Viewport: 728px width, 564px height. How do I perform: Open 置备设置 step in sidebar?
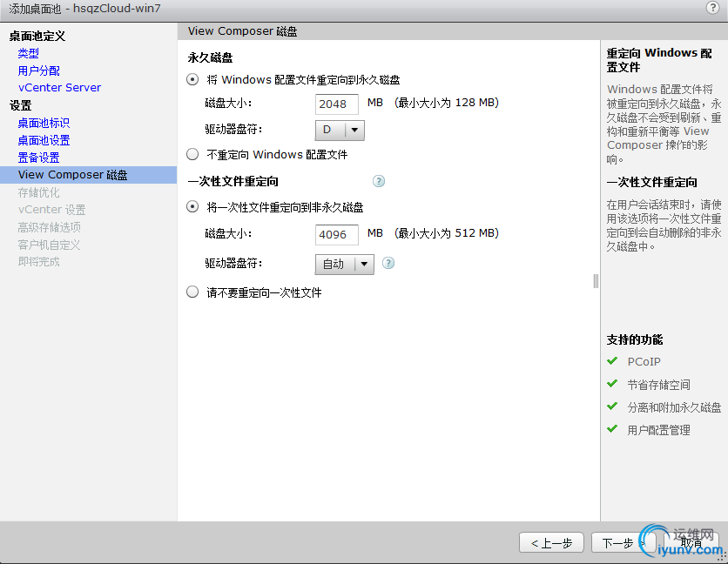[x=38, y=158]
